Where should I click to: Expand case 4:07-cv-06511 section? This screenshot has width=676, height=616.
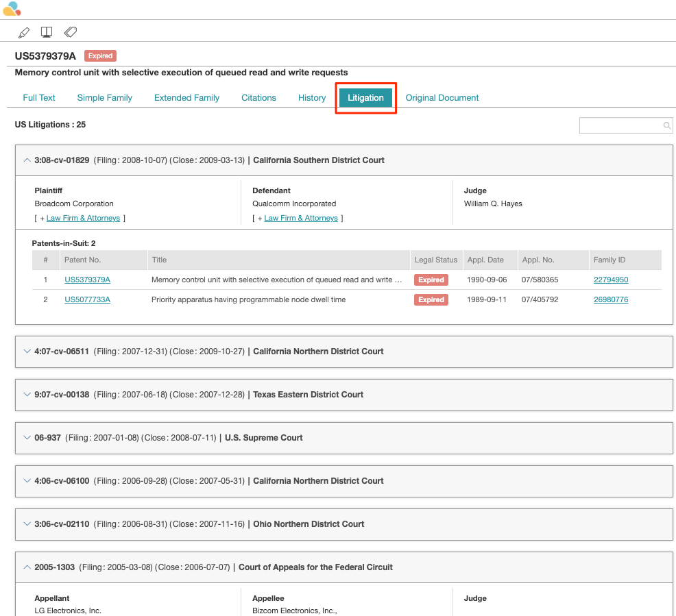point(27,352)
